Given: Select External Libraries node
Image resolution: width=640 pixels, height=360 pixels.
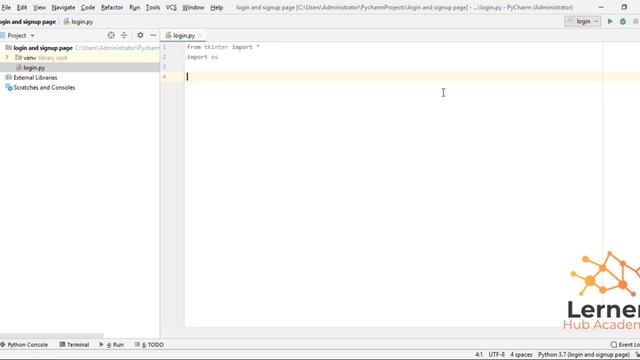Looking at the screenshot, I should (x=31, y=78).
